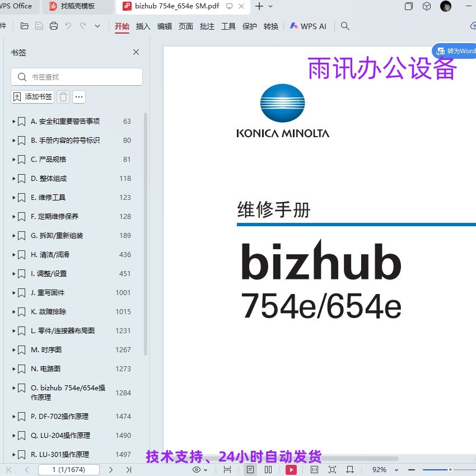Expand bookmark C. 产品规格
Viewport: 476px width, 476px height.
click(13, 160)
